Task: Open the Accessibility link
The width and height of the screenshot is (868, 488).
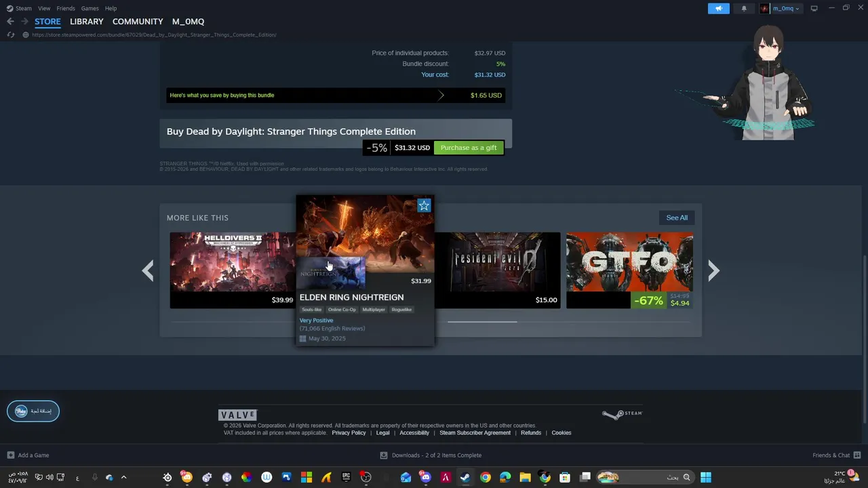Action: coord(414,433)
